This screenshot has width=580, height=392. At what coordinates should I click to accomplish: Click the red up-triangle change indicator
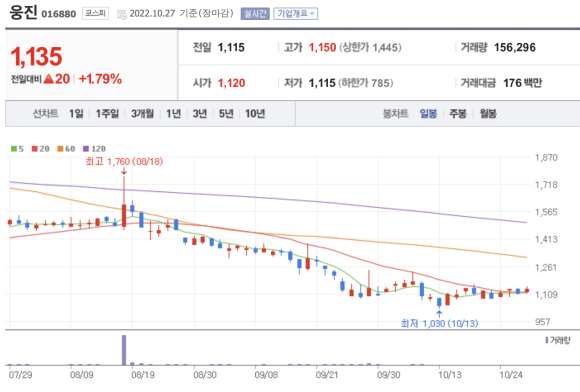coord(49,79)
